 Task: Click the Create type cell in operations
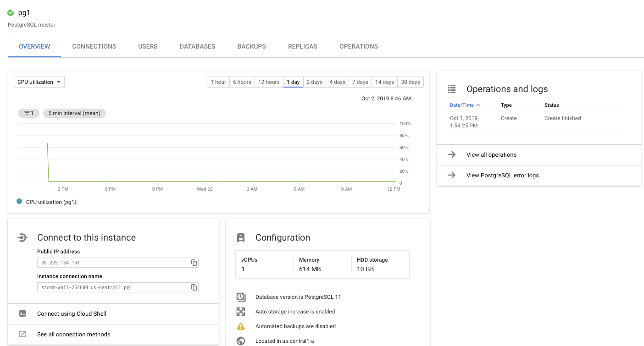click(509, 118)
